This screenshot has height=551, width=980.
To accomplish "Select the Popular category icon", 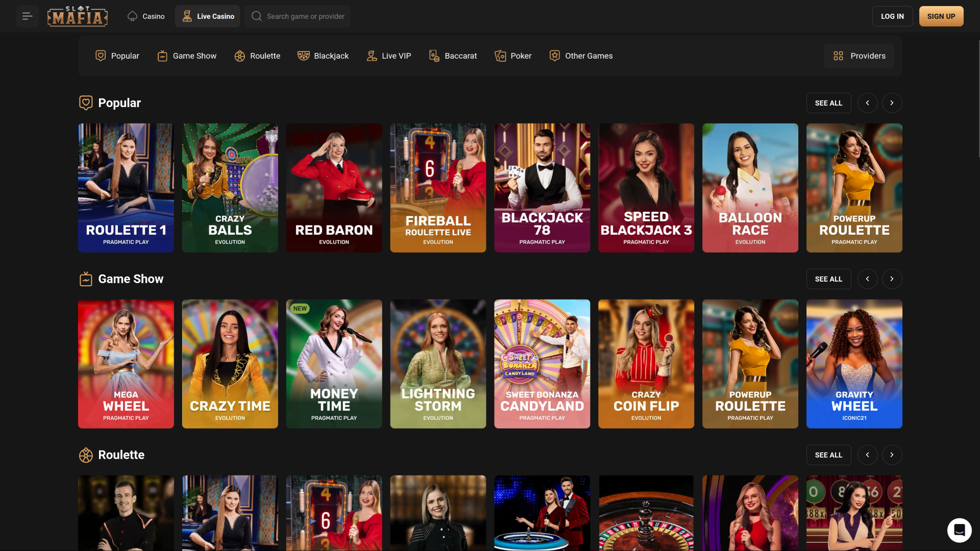I will coord(101,56).
